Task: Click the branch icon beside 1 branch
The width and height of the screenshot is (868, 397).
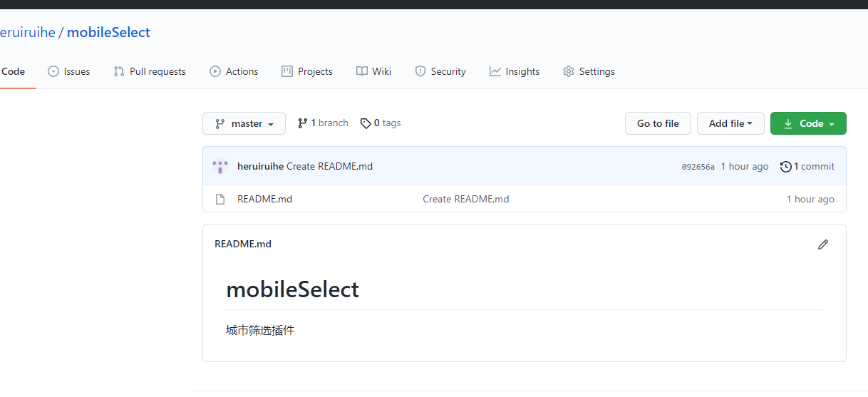Action: tap(303, 123)
